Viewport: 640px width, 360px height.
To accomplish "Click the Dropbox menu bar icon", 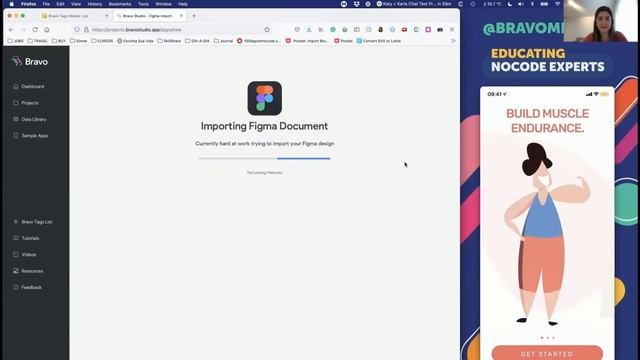I will pos(356,4).
